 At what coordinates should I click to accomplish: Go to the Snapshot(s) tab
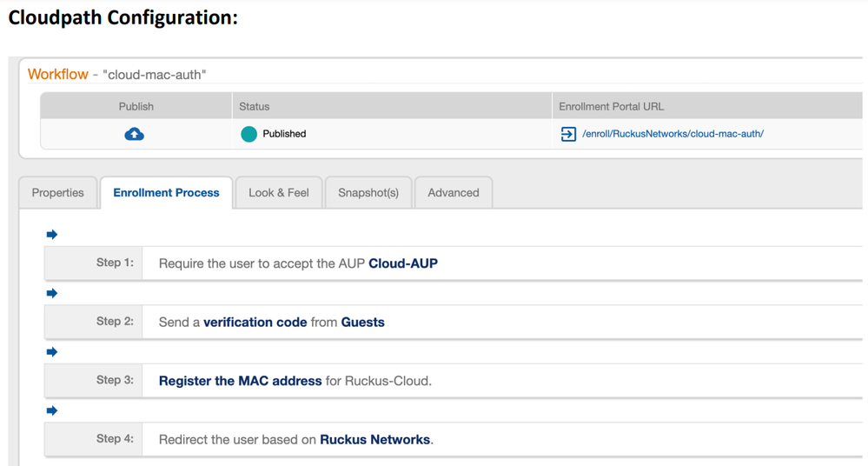pyautogui.click(x=368, y=193)
